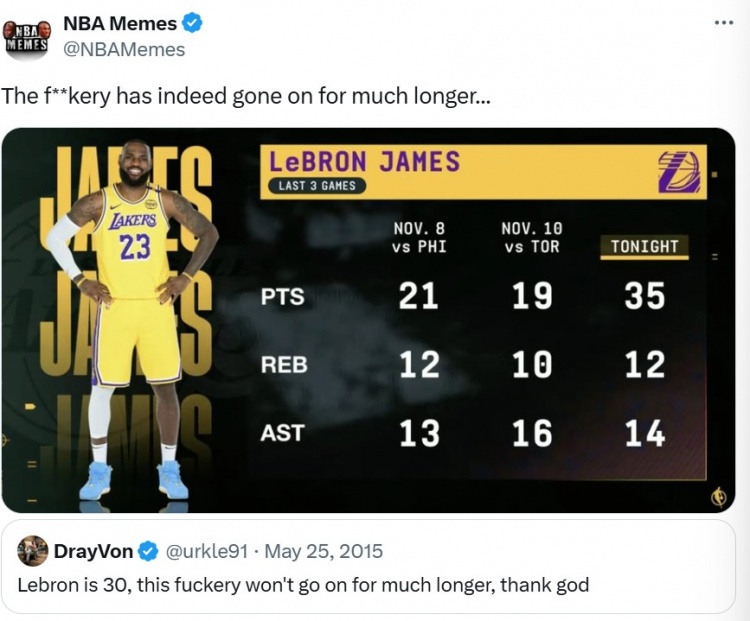This screenshot has height=621, width=750.
Task: Select the NOV. 10 vs TOR column
Action: pyautogui.click(x=531, y=238)
